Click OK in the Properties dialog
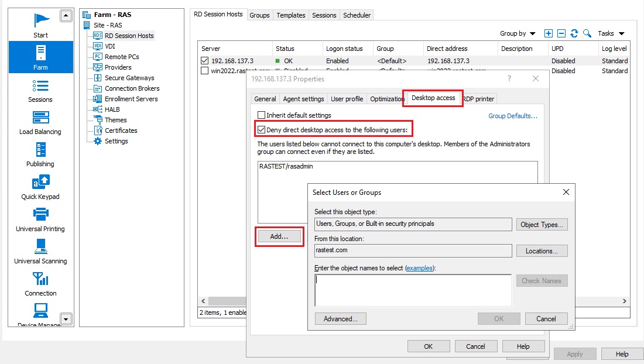Viewport: 644px width, 364px height. pos(429,346)
